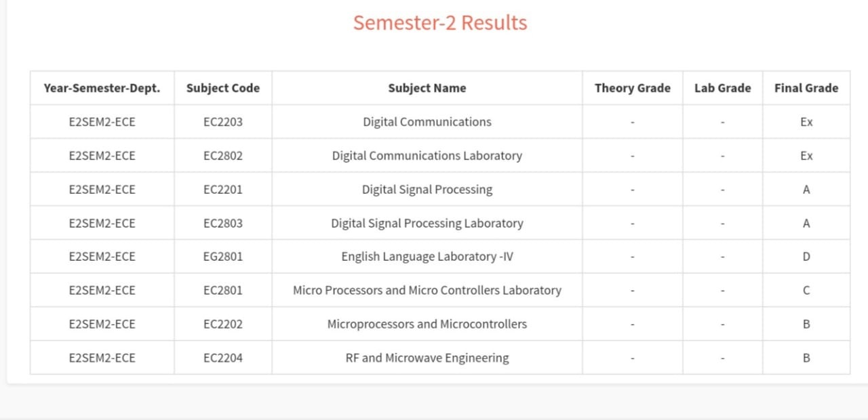Select the Subject Code column header
868x420 pixels.
coord(223,88)
